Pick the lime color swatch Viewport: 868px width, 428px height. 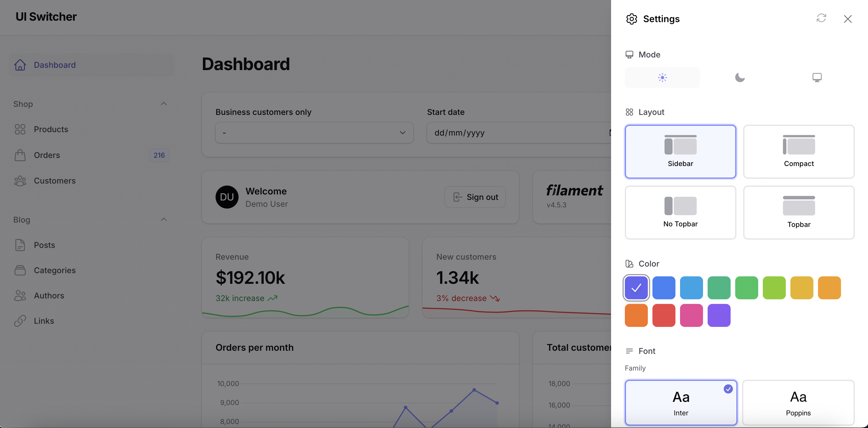point(774,288)
